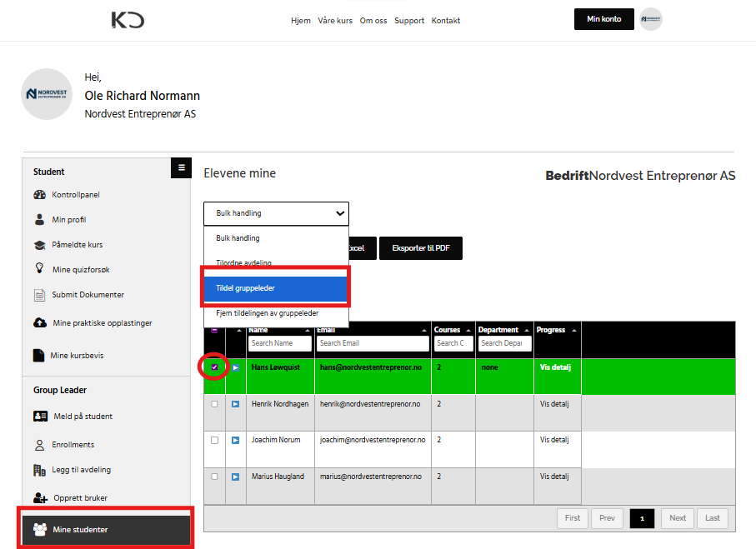Toggle the sidebar hamburger menu icon

(181, 167)
